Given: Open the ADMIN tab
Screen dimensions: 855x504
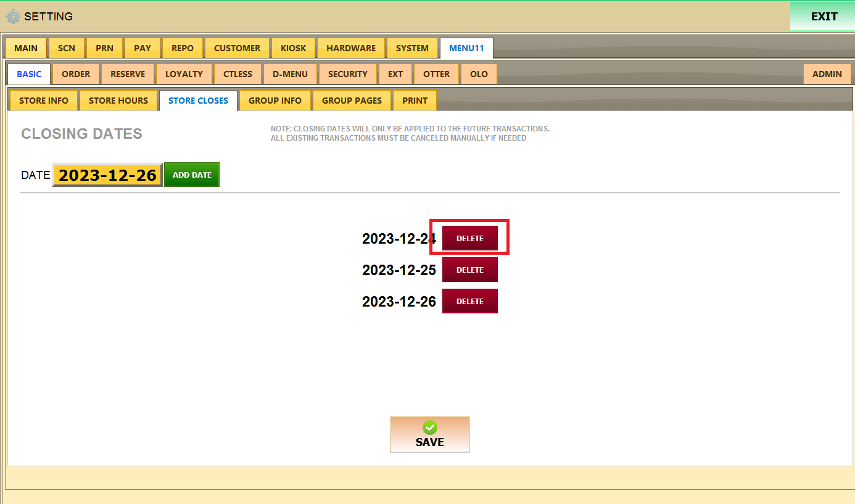Looking at the screenshot, I should click(x=827, y=74).
